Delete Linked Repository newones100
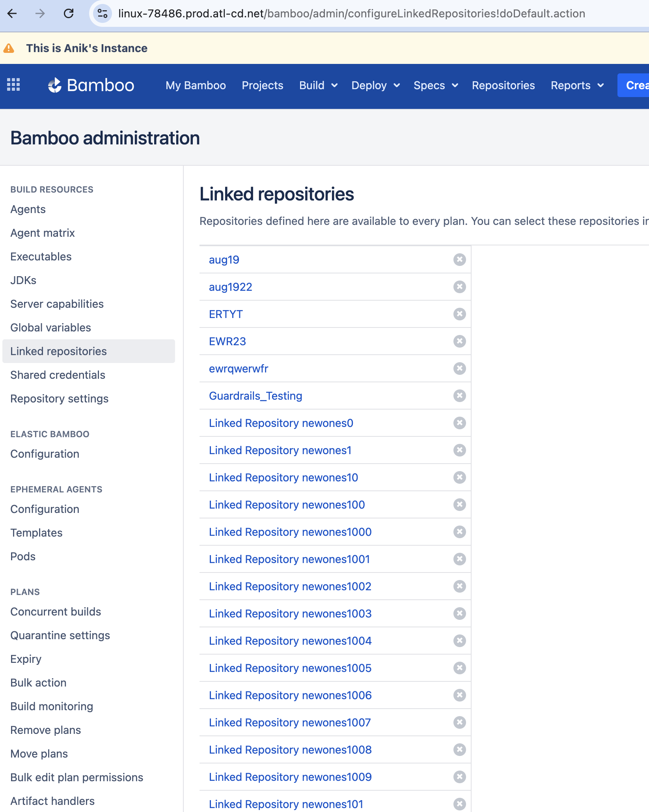 pyautogui.click(x=459, y=505)
